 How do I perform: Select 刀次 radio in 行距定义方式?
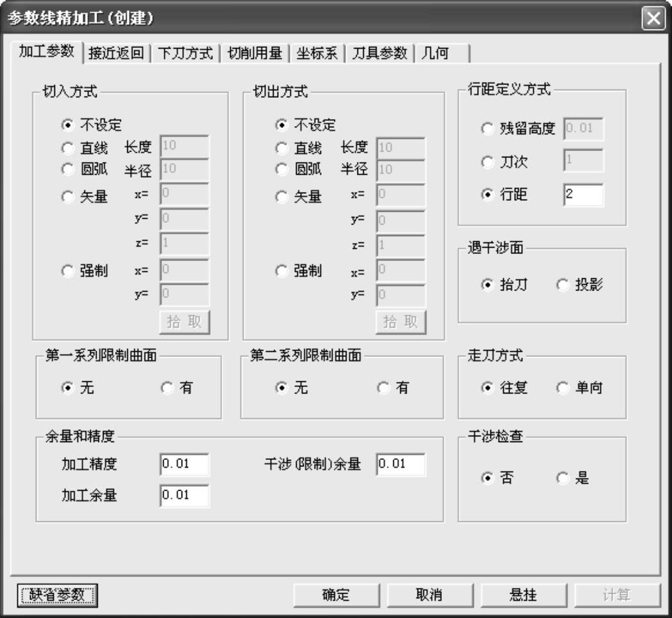point(487,162)
